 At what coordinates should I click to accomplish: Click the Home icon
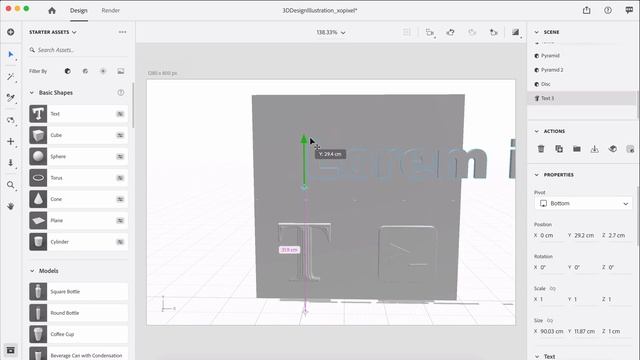pos(52,11)
